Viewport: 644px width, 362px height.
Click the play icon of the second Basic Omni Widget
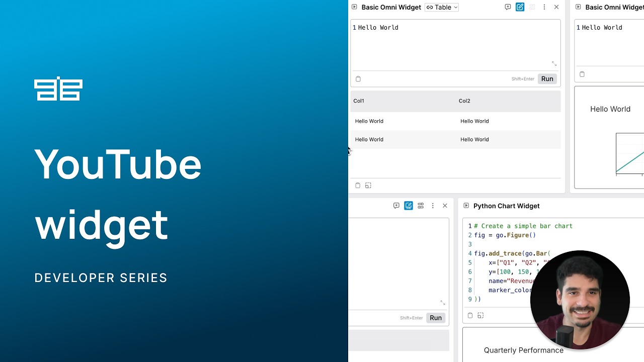pyautogui.click(x=578, y=7)
